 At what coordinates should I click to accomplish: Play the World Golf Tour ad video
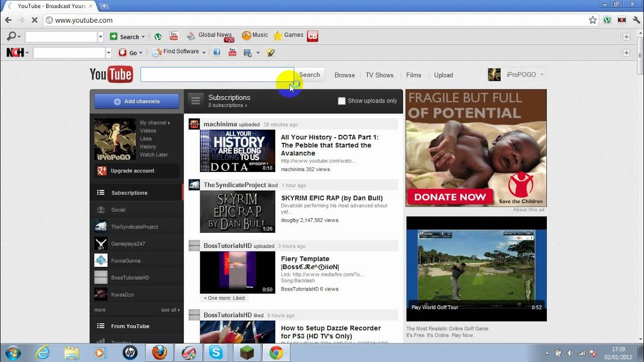(476, 269)
